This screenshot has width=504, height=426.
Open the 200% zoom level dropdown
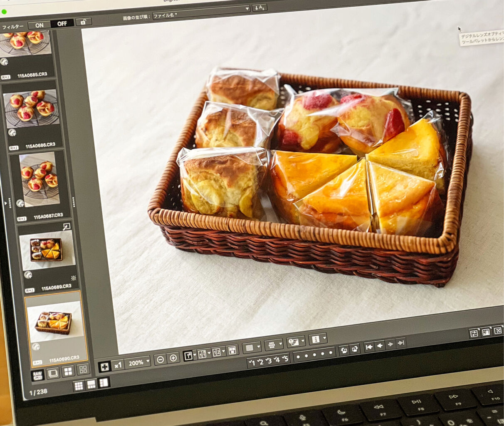click(x=137, y=362)
